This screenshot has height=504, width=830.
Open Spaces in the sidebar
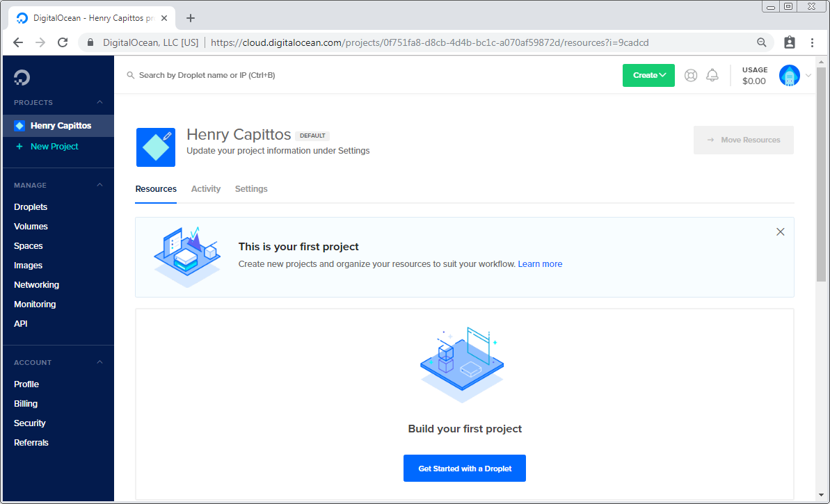point(28,246)
